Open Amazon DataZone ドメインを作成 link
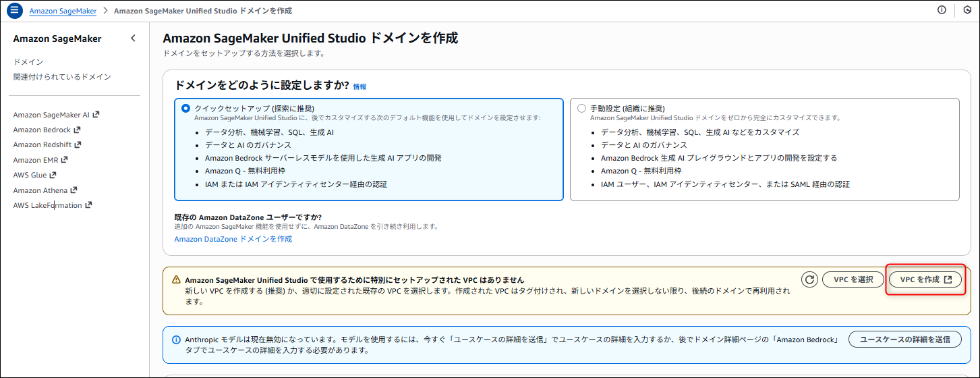The height and width of the screenshot is (378, 980). [233, 239]
